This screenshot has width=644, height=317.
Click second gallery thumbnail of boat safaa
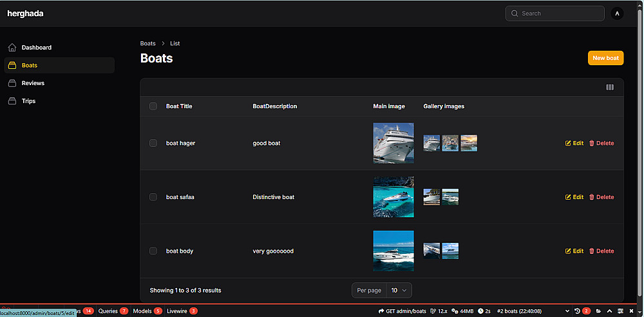[450, 197]
